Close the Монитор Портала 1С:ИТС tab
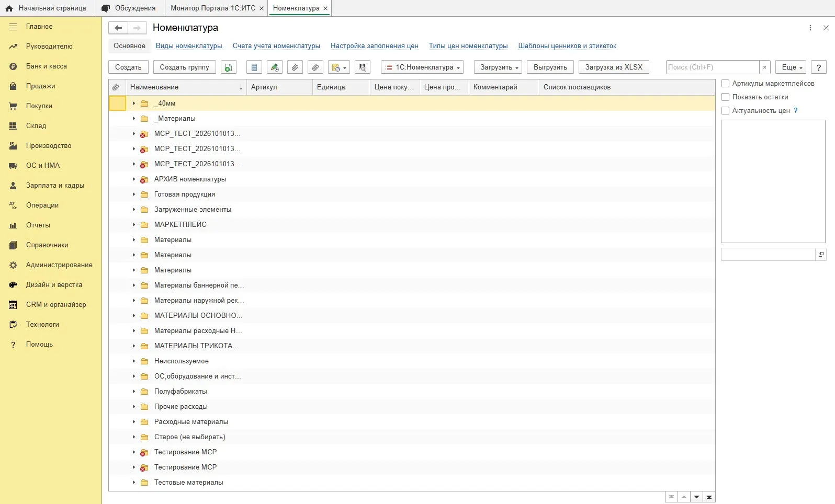Screen dimensions: 835x504 [x=262, y=8]
